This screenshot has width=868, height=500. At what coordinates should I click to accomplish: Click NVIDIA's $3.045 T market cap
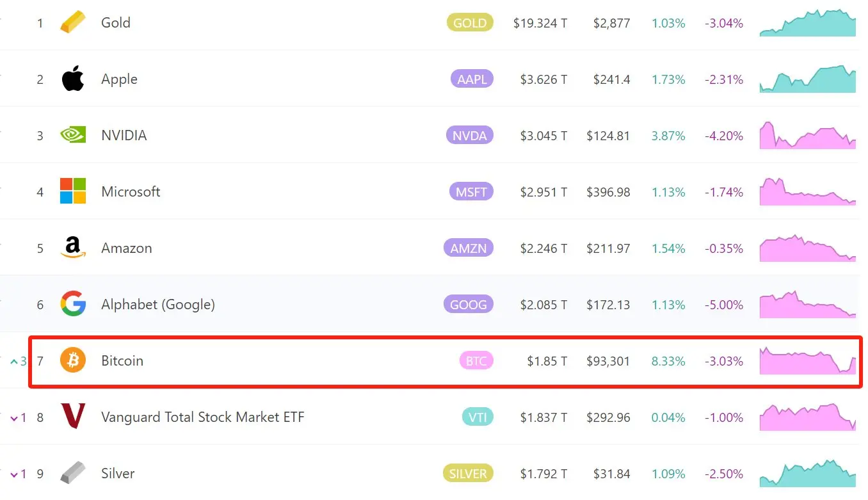pyautogui.click(x=543, y=136)
